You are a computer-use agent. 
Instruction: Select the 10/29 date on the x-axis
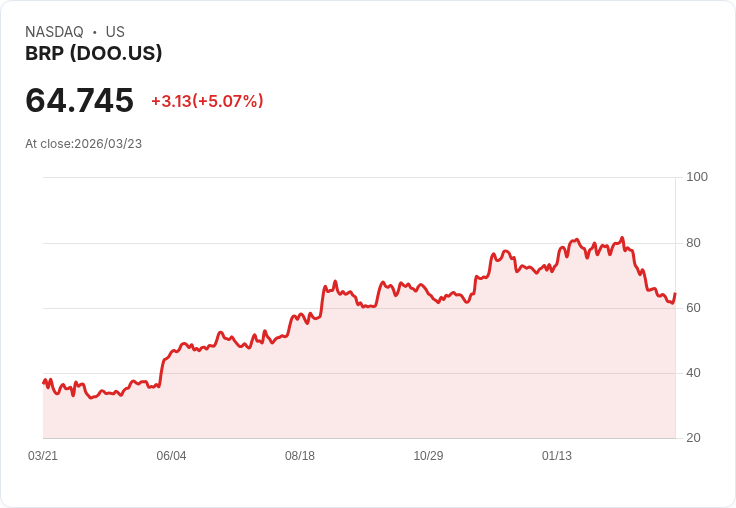428,456
